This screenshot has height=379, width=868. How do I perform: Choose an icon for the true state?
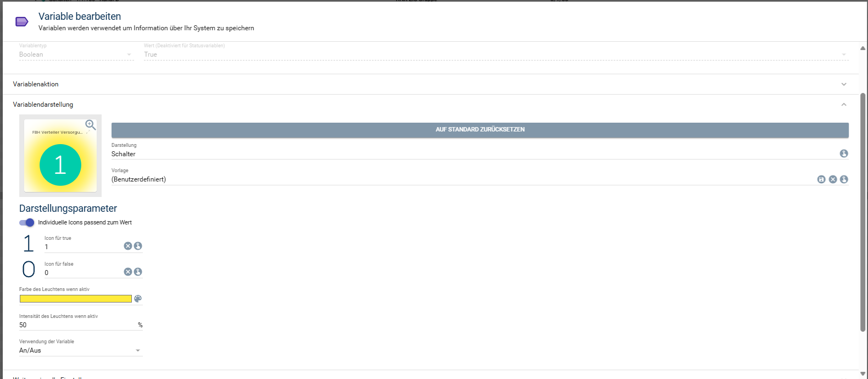pos(138,246)
